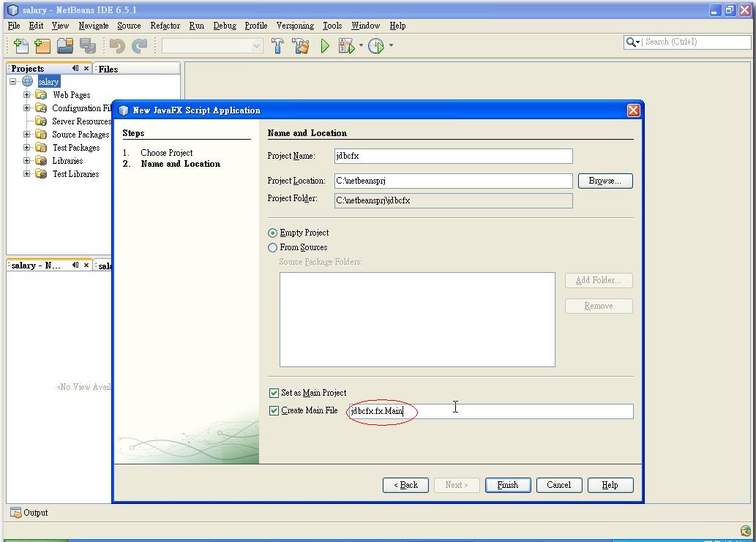Click the Libraries folder icon

click(x=41, y=161)
